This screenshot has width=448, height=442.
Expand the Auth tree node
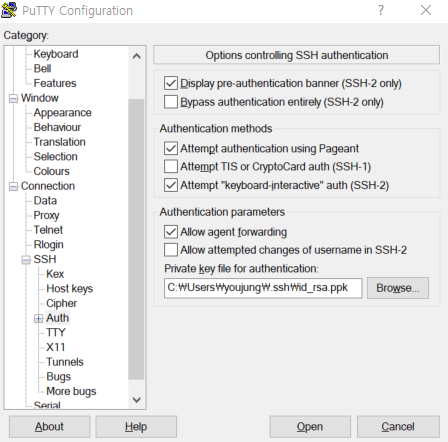tap(39, 318)
